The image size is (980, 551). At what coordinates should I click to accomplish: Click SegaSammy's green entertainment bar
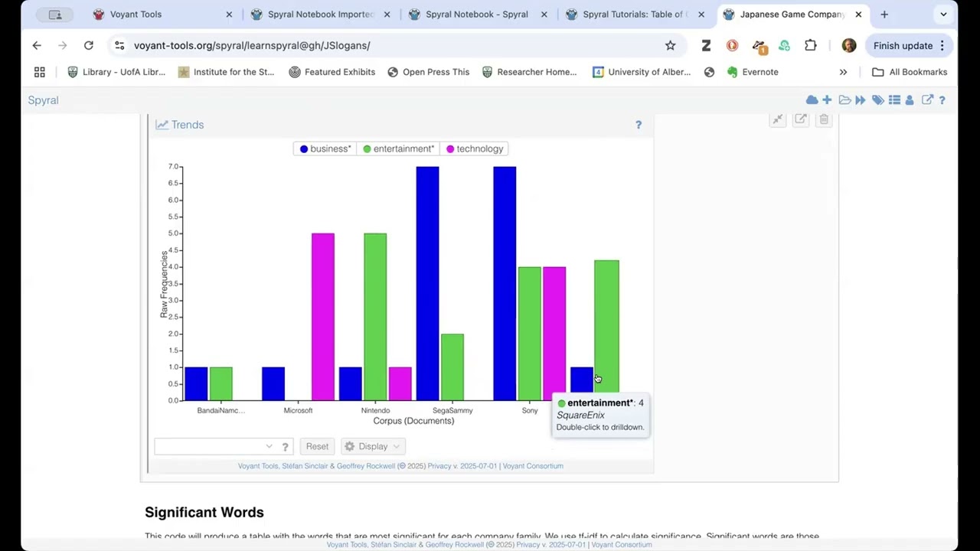click(452, 367)
